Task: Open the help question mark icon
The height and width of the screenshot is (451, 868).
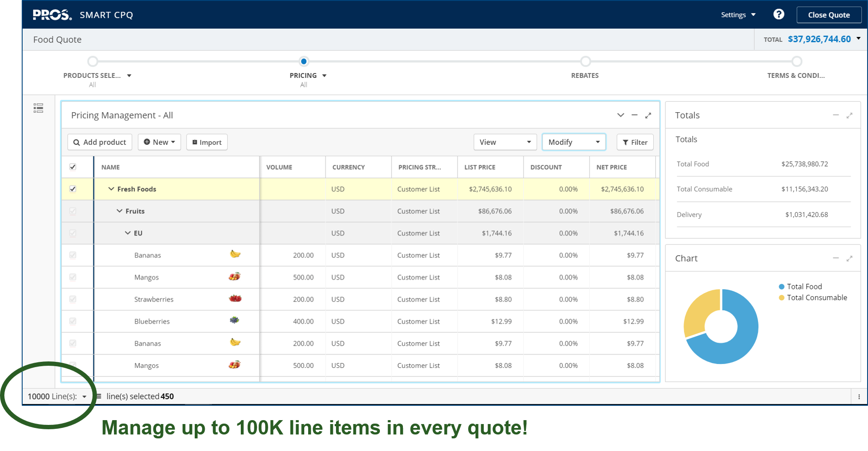Action: (778, 14)
